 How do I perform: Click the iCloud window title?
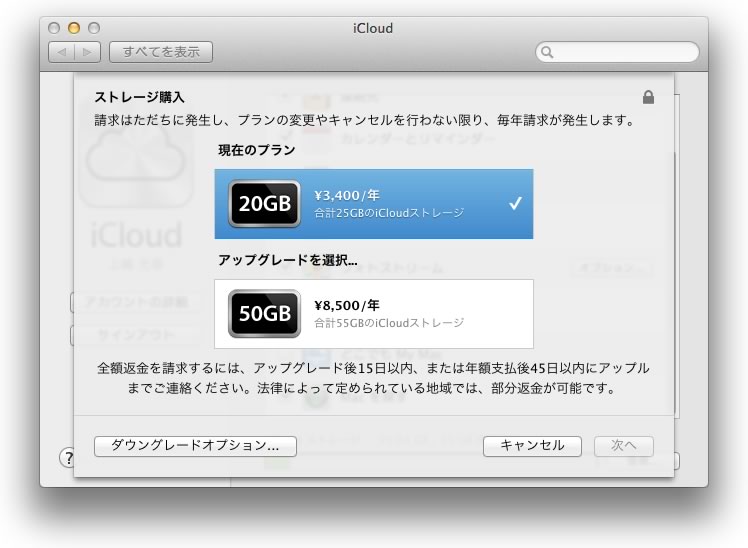[373, 28]
